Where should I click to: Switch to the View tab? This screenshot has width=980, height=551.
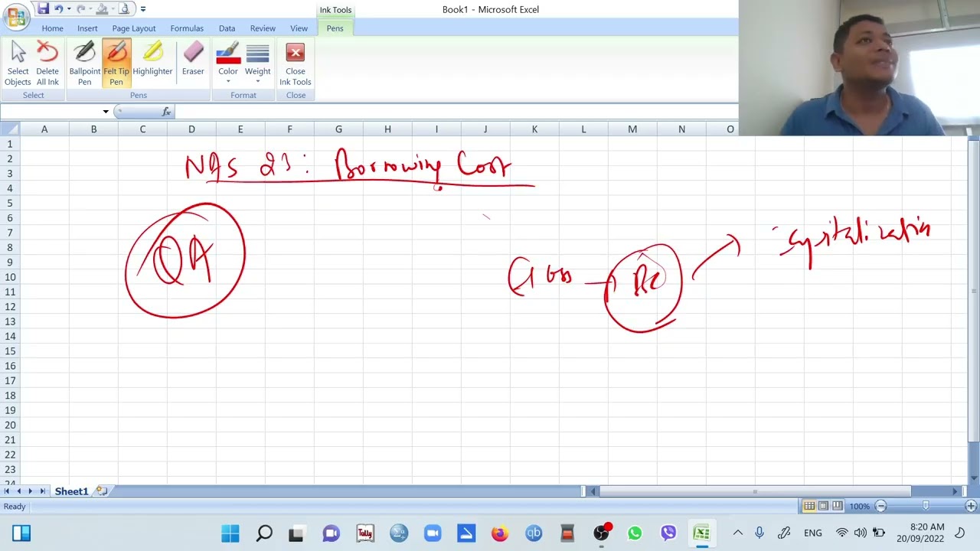[x=299, y=28]
